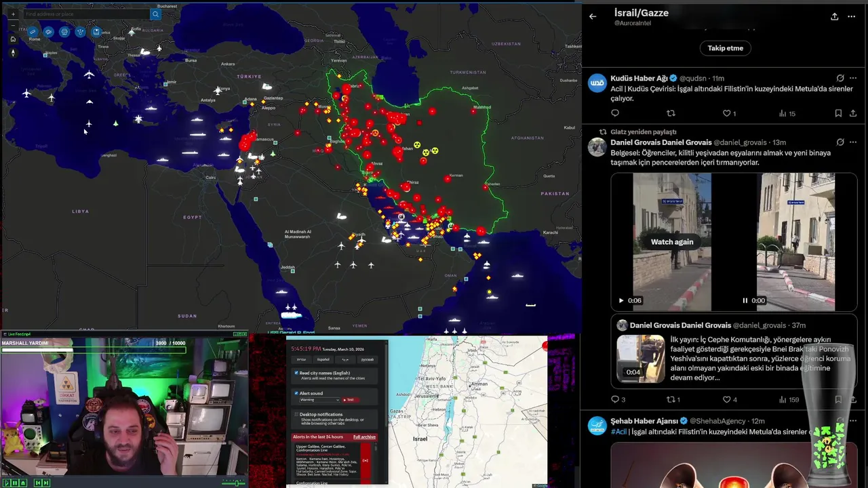The height and width of the screenshot is (488, 868).
Task: Open the Full archive link
Action: pos(364,437)
